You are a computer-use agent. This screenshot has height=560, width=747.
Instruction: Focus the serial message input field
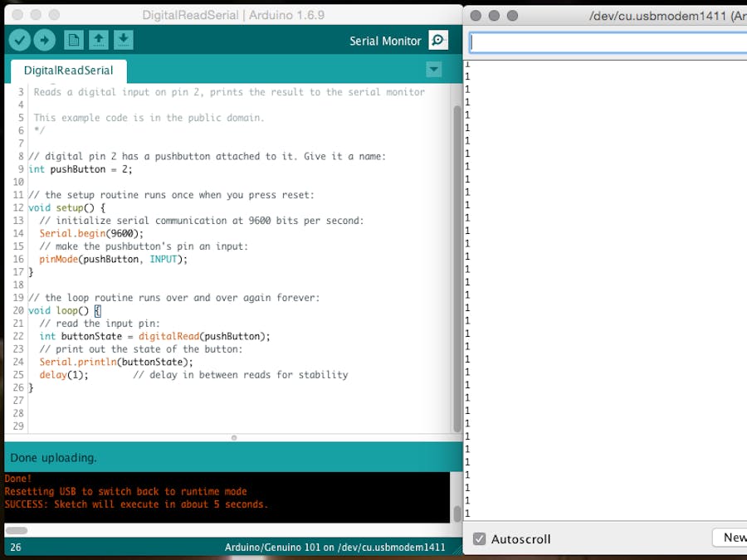(605, 42)
